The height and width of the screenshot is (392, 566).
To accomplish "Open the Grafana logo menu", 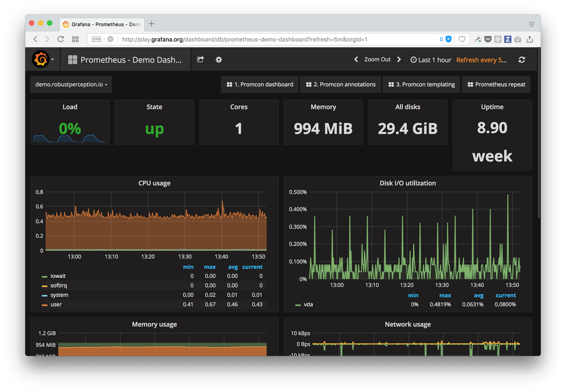I will click(40, 59).
